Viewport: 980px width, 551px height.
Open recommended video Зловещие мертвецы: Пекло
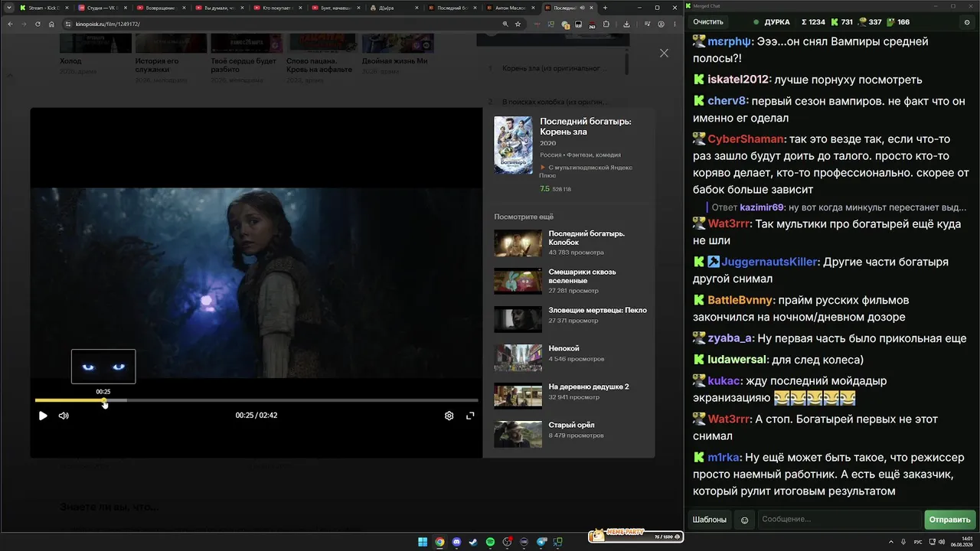(571, 319)
